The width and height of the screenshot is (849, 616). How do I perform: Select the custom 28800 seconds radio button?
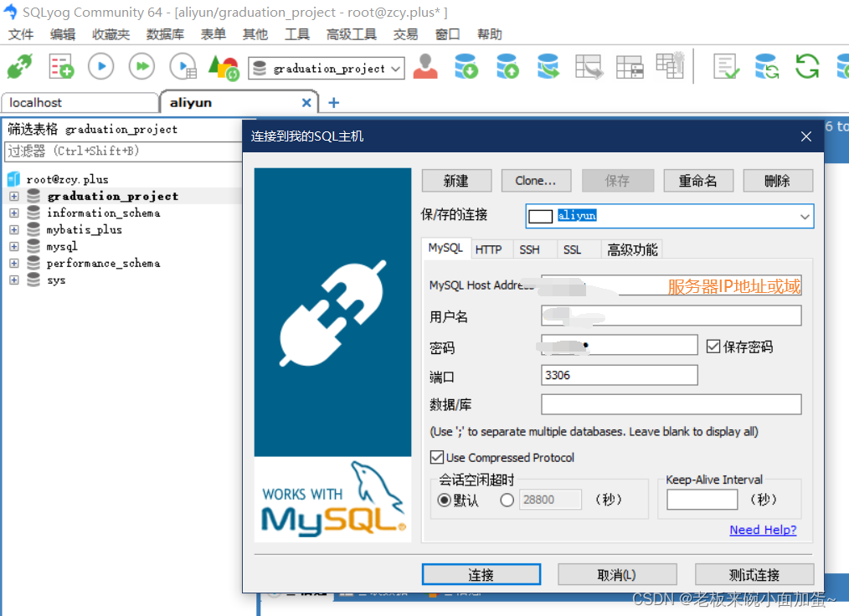507,500
